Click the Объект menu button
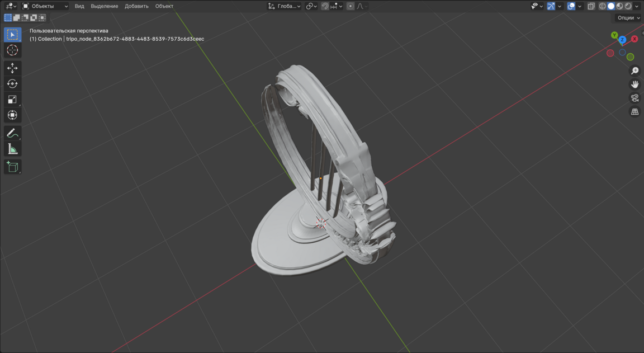Screen dimensions: 644x353 point(164,6)
